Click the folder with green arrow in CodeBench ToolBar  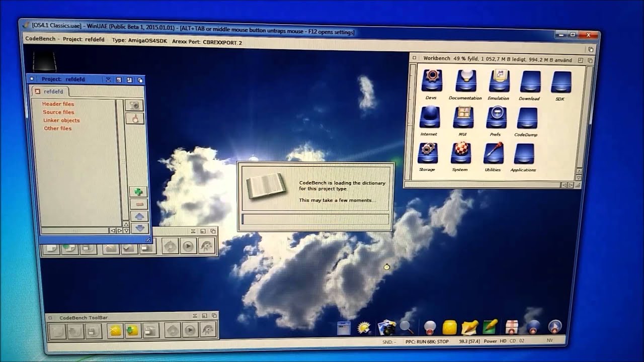pyautogui.click(x=132, y=330)
